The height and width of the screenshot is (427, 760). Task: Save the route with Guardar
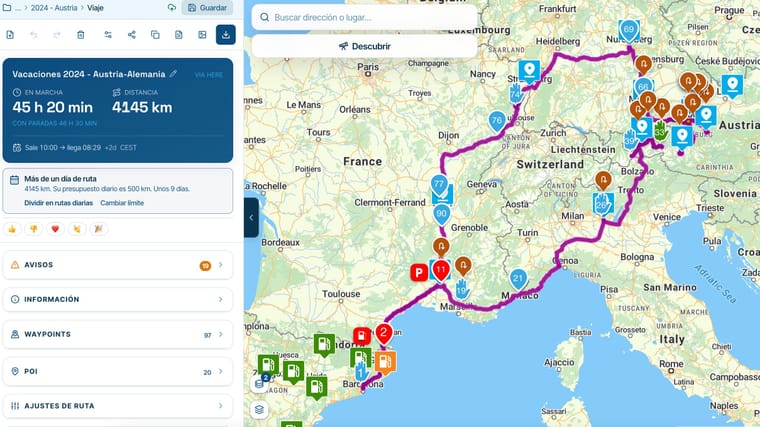(x=207, y=8)
